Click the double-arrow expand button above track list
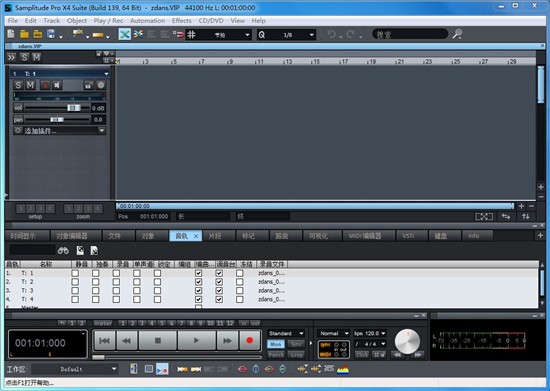Screen dimensions: 550x391 pos(12,57)
